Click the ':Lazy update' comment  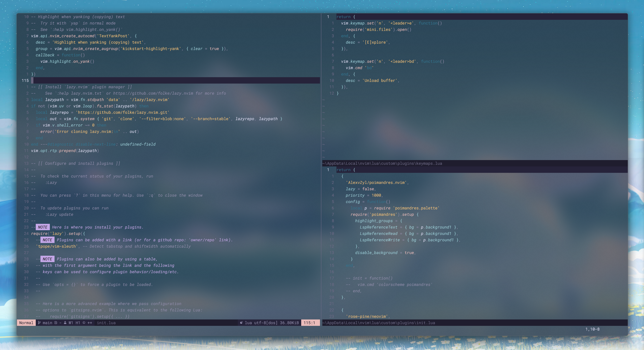[59, 214]
